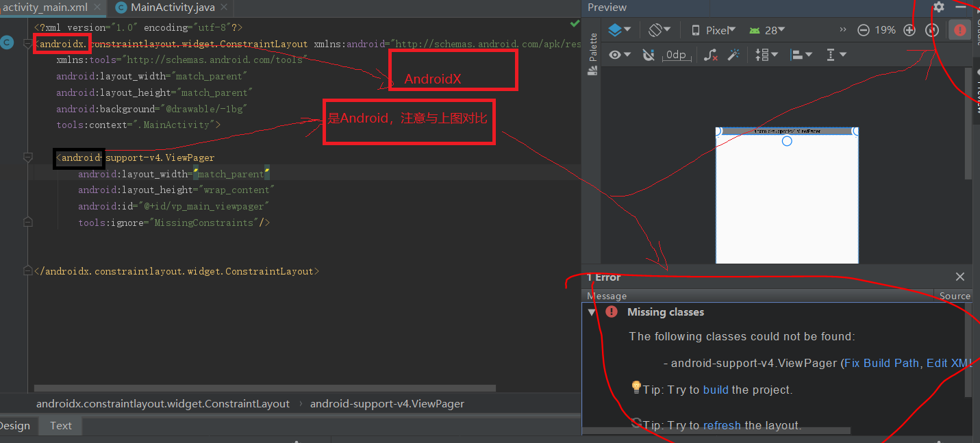Edit default margins 0dp field
This screenshot has width=980, height=443.
(676, 55)
